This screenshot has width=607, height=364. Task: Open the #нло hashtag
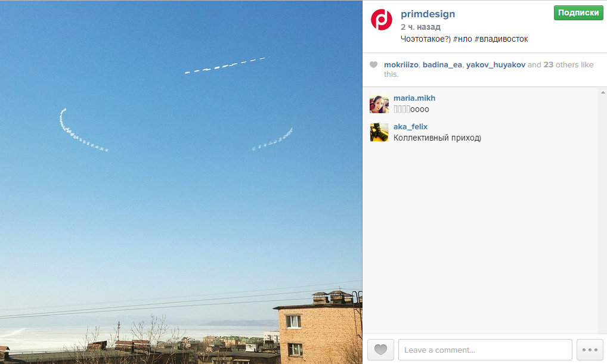click(462, 39)
